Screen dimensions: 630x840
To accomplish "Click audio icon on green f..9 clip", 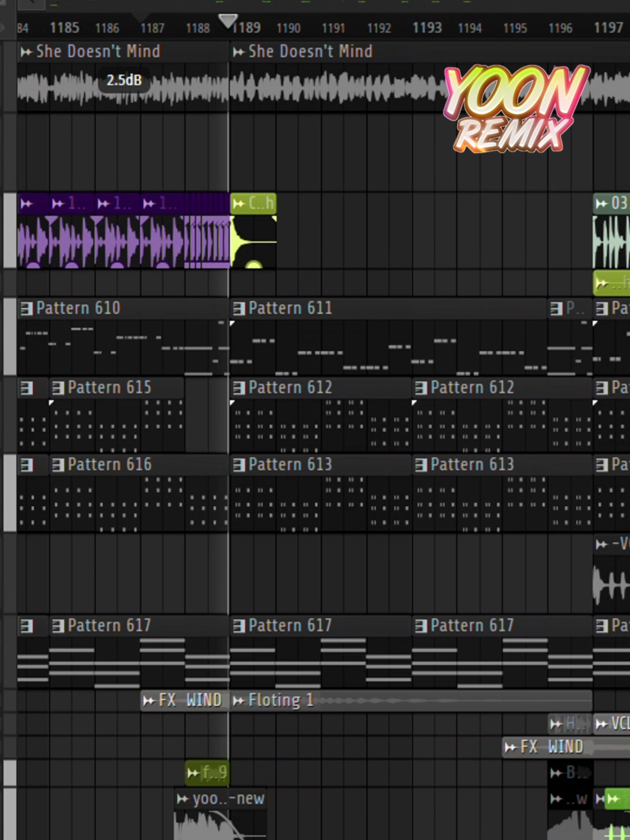I will pyautogui.click(x=193, y=772).
